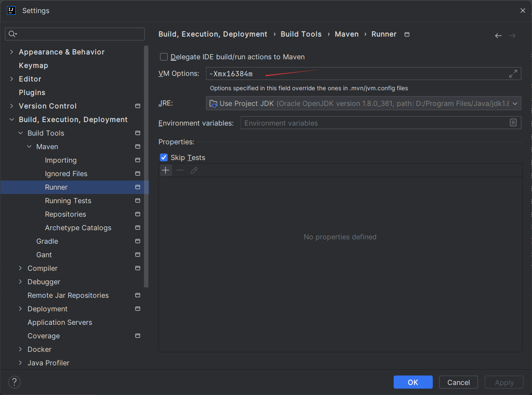Click project-level icon on Importing row
Viewport: 532px width, 395px height.
(x=137, y=160)
